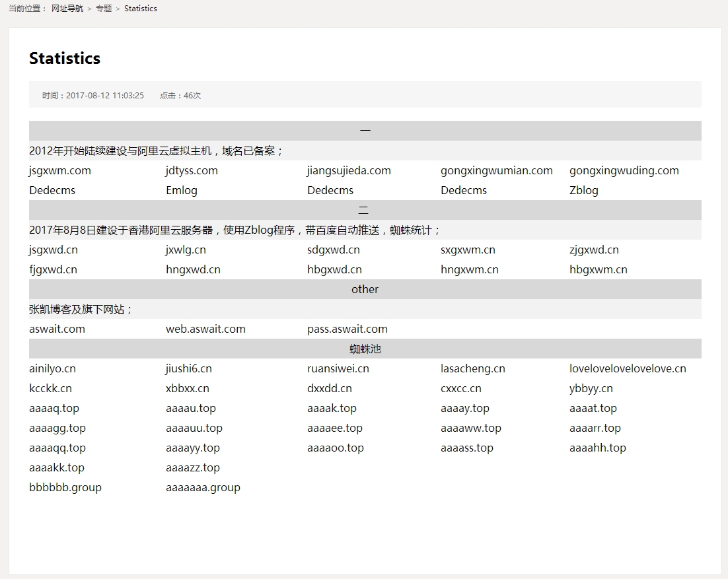Image resolution: width=728 pixels, height=579 pixels.
Task: Click the aaaaaaa.group link
Action: (x=203, y=487)
